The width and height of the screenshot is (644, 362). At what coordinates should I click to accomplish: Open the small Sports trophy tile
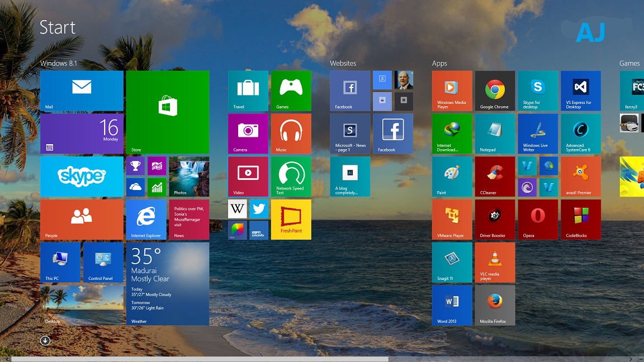135,166
